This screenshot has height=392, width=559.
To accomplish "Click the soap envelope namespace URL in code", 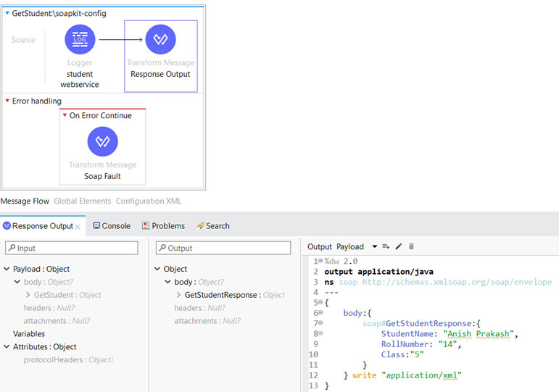I will 457,282.
